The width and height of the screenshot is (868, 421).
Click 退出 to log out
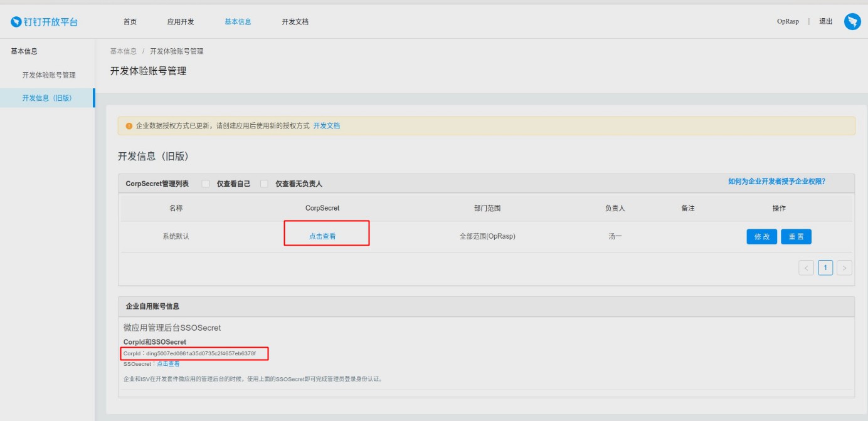(x=826, y=22)
